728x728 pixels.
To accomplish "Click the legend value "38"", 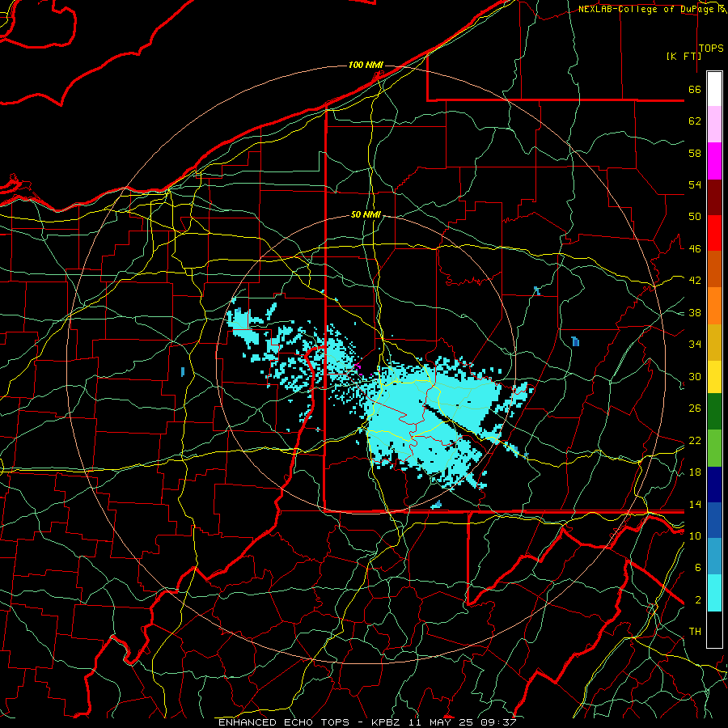I will (695, 312).
